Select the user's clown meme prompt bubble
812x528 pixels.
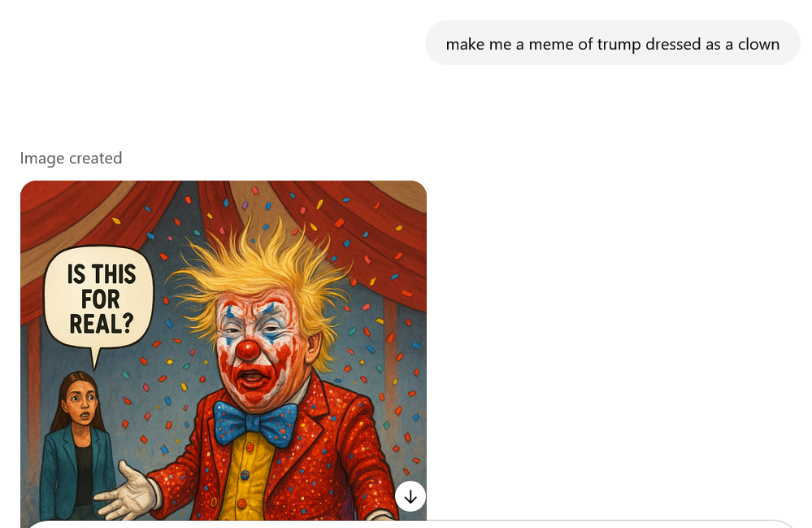613,43
